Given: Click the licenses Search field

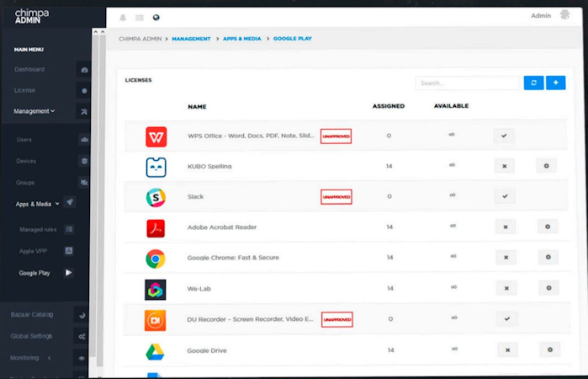Looking at the screenshot, I should click(467, 83).
